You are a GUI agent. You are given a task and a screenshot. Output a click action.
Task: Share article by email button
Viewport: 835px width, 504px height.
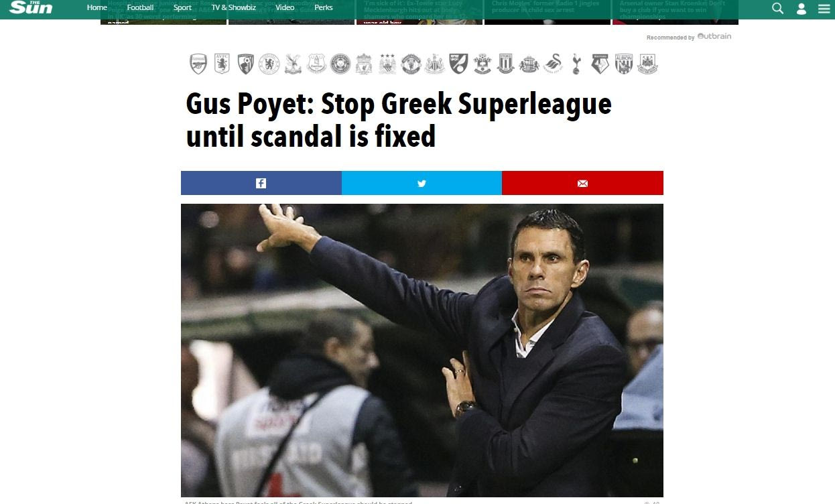(x=582, y=183)
